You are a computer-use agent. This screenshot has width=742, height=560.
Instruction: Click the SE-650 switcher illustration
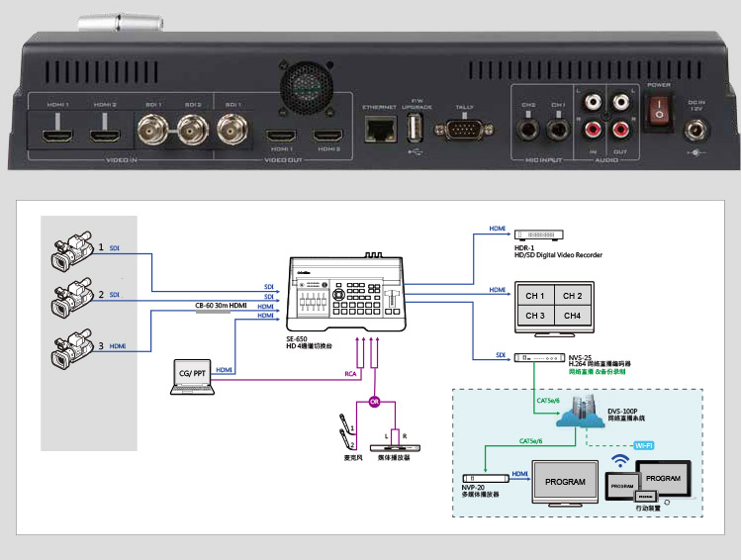coord(347,294)
